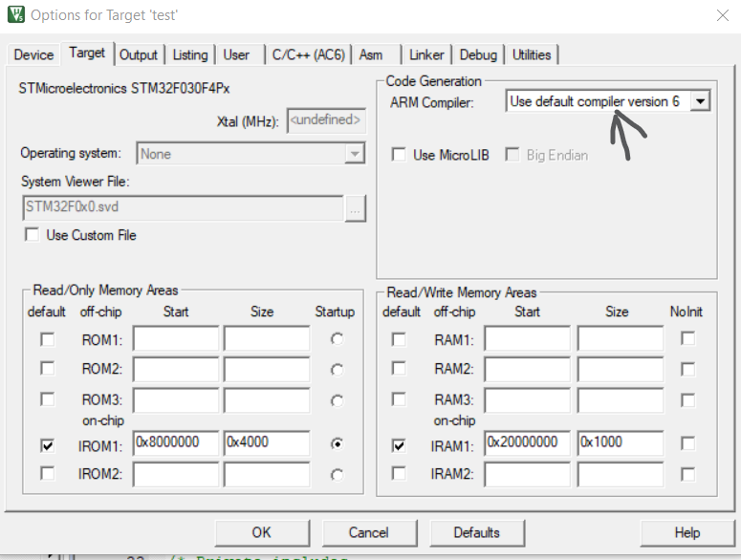Image resolution: width=741 pixels, height=560 pixels.
Task: Check the RAM3 default checkbox
Action: pyautogui.click(x=399, y=399)
